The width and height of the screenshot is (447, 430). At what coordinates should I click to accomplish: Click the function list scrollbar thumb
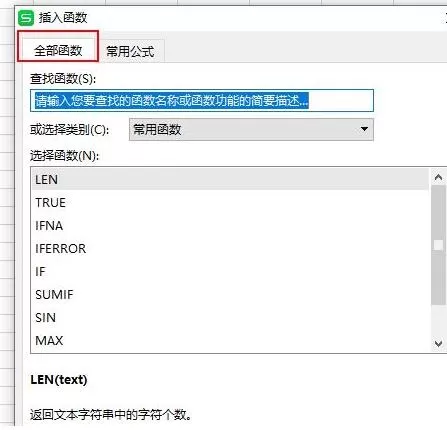[438, 245]
